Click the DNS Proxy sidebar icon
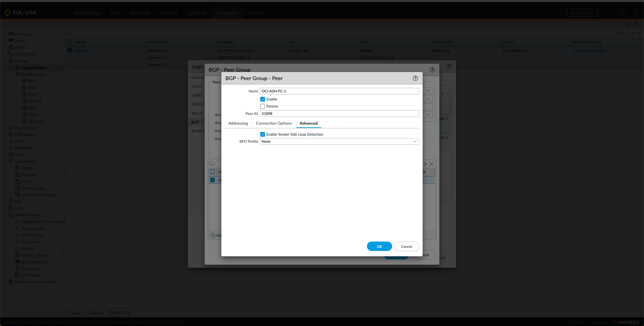644x326 pixels. pyautogui.click(x=11, y=148)
